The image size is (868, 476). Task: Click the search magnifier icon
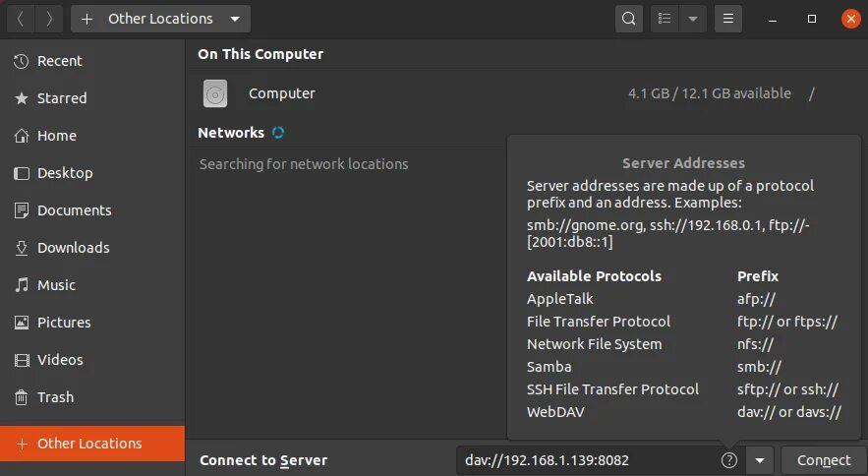coord(629,19)
